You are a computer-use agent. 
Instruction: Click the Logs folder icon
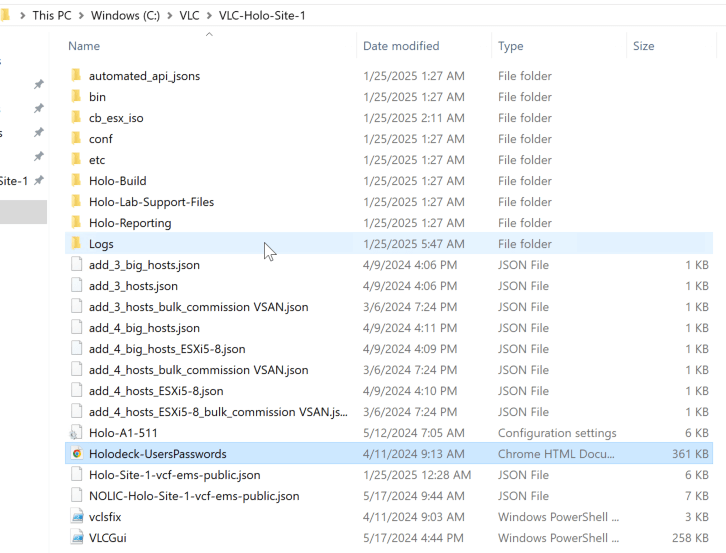pyautogui.click(x=77, y=244)
